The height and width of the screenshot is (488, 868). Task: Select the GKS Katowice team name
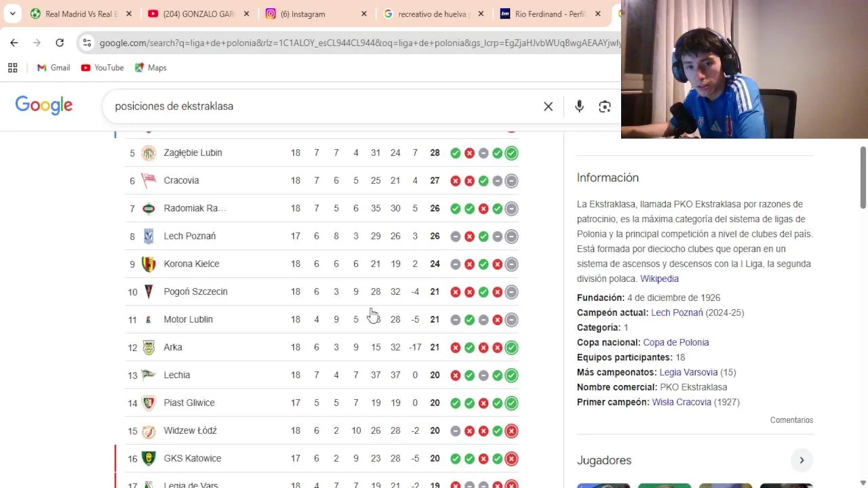pyautogui.click(x=192, y=458)
